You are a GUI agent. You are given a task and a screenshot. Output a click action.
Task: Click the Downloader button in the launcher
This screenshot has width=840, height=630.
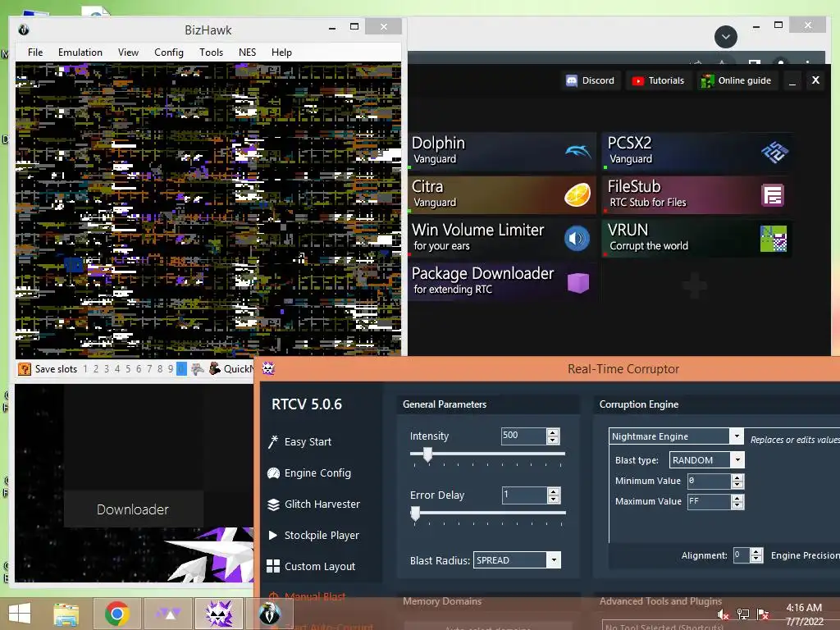(x=133, y=509)
